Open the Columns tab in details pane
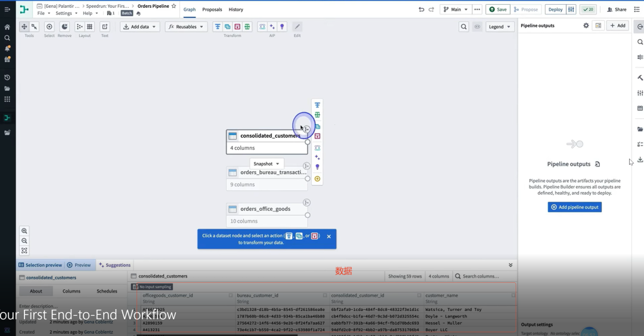Screen dimensions: 644x336 pyautogui.click(x=72, y=291)
